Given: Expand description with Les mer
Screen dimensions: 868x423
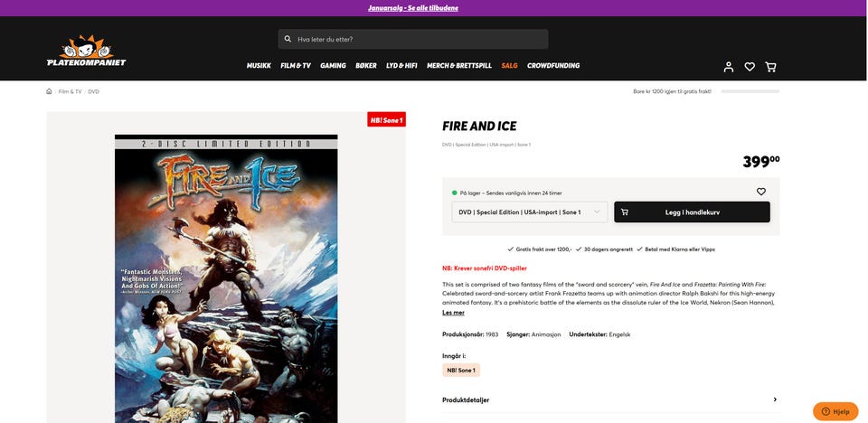Looking at the screenshot, I should click(453, 313).
